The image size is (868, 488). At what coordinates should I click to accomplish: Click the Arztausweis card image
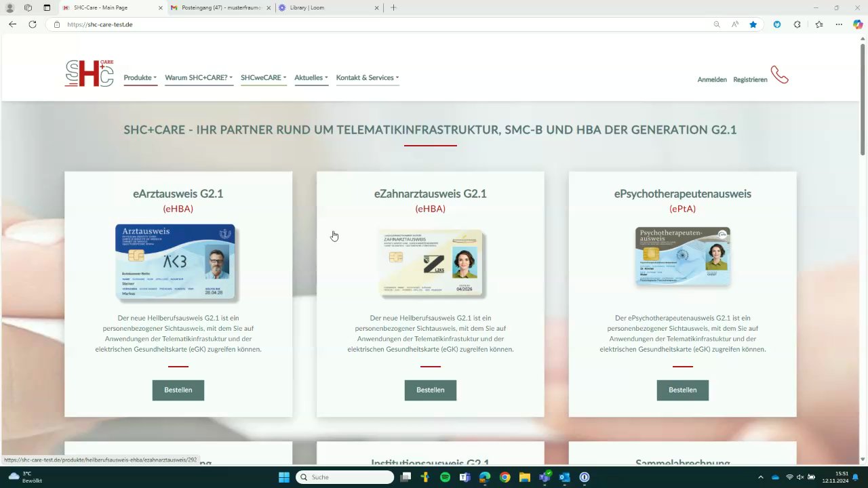tap(176, 262)
